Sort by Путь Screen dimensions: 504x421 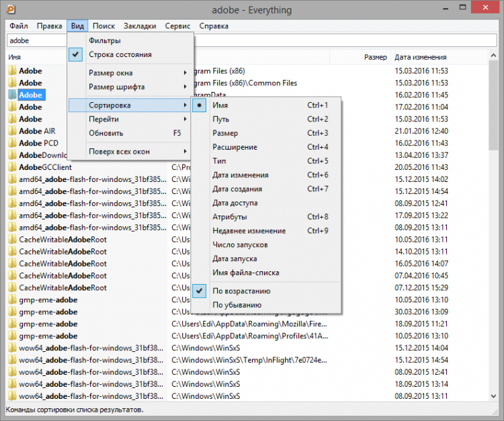point(267,119)
